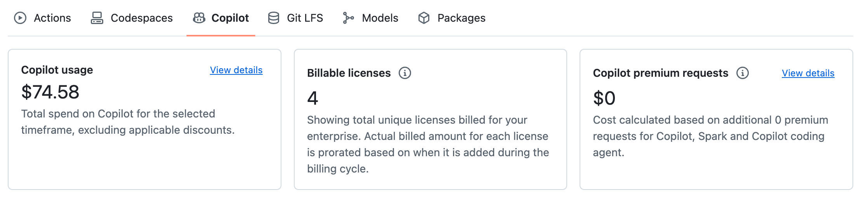Image resolution: width=868 pixels, height=207 pixels.
Task: Click the Packages box icon
Action: coord(424,18)
